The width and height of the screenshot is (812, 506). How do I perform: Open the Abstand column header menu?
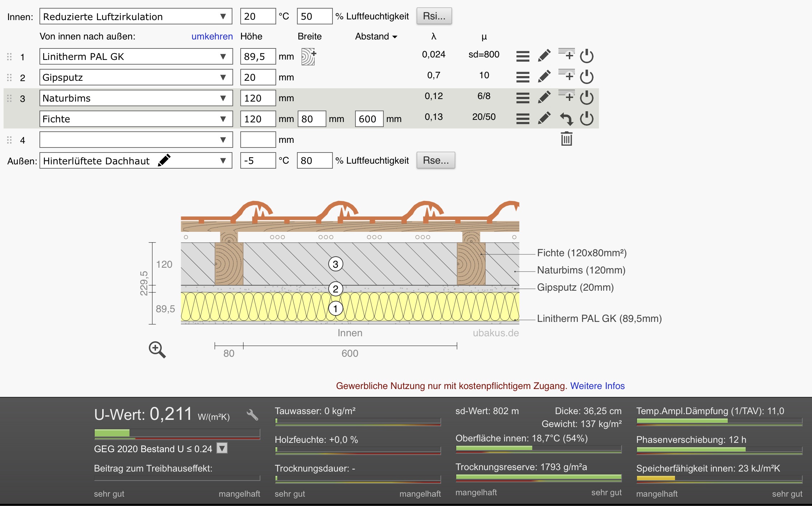(376, 37)
